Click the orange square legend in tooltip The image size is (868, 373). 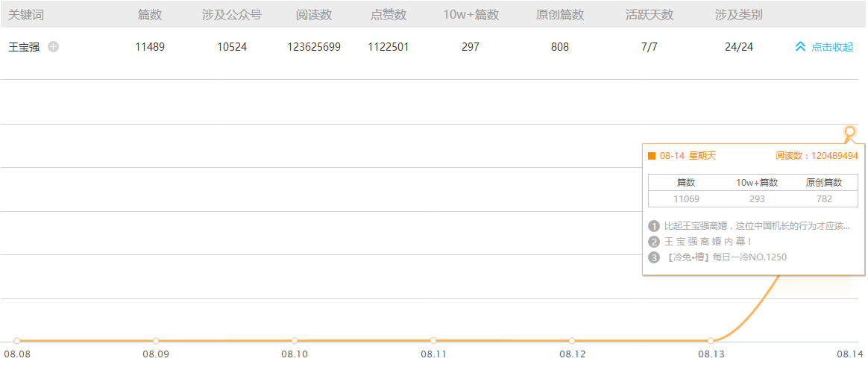click(x=652, y=156)
